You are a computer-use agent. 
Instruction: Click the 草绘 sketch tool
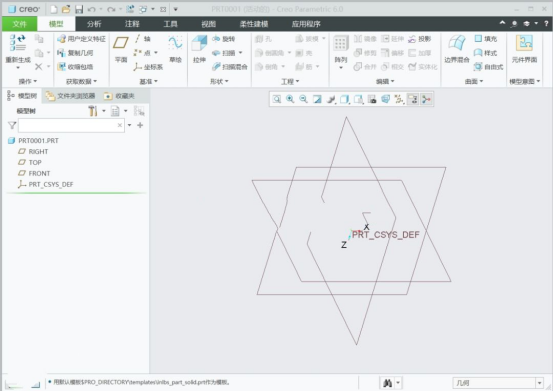click(175, 49)
